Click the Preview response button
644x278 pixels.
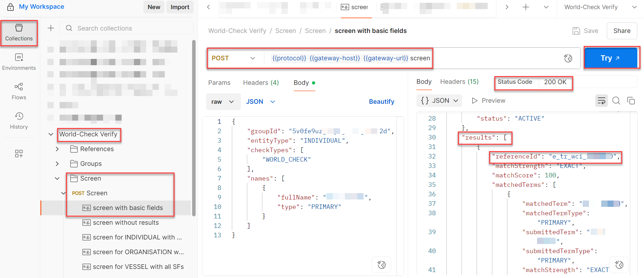click(x=488, y=101)
